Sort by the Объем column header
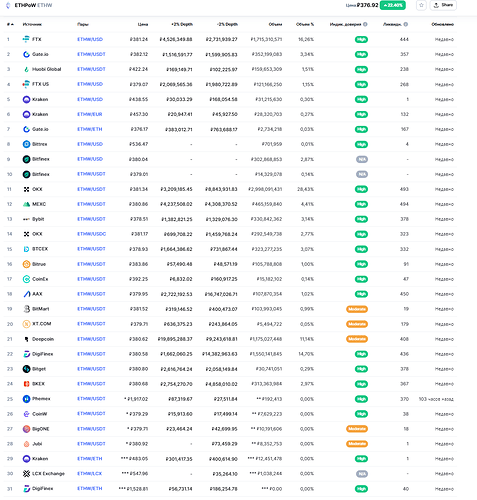477x500 pixels. 275,24
